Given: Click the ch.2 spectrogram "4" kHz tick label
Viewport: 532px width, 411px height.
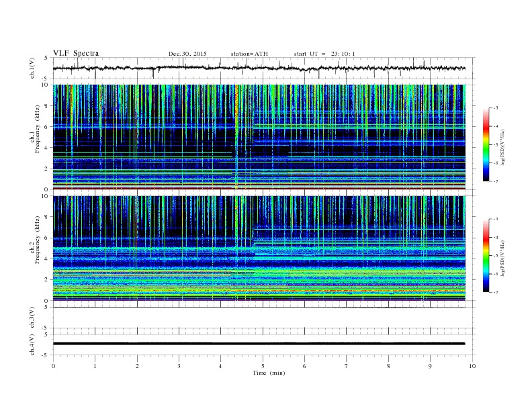Looking at the screenshot, I should (x=46, y=259).
